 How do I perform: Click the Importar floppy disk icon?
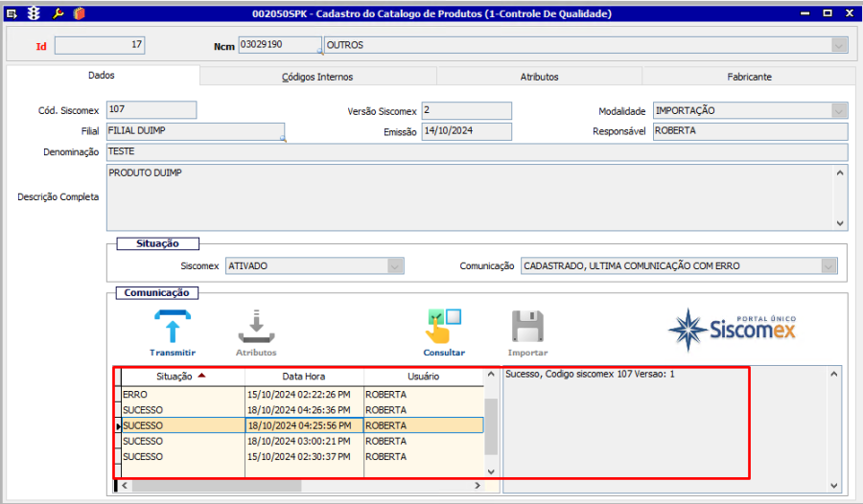(x=527, y=327)
